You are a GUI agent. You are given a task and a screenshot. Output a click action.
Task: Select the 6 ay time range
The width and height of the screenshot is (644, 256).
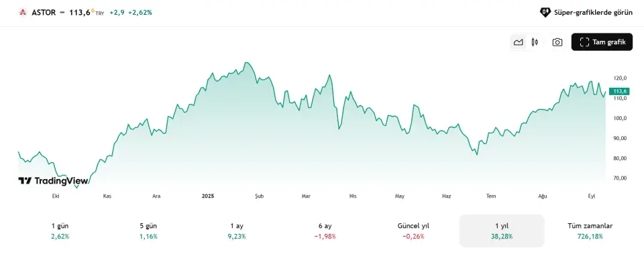coord(325,231)
